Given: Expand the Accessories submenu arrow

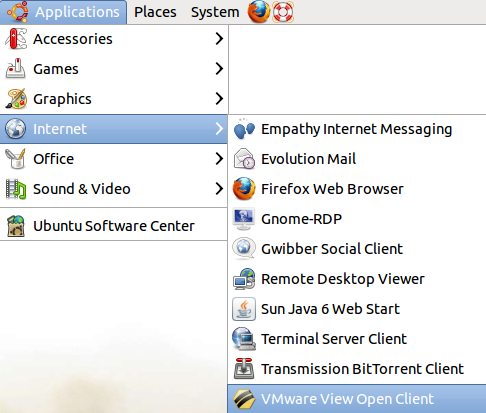Looking at the screenshot, I should (219, 39).
